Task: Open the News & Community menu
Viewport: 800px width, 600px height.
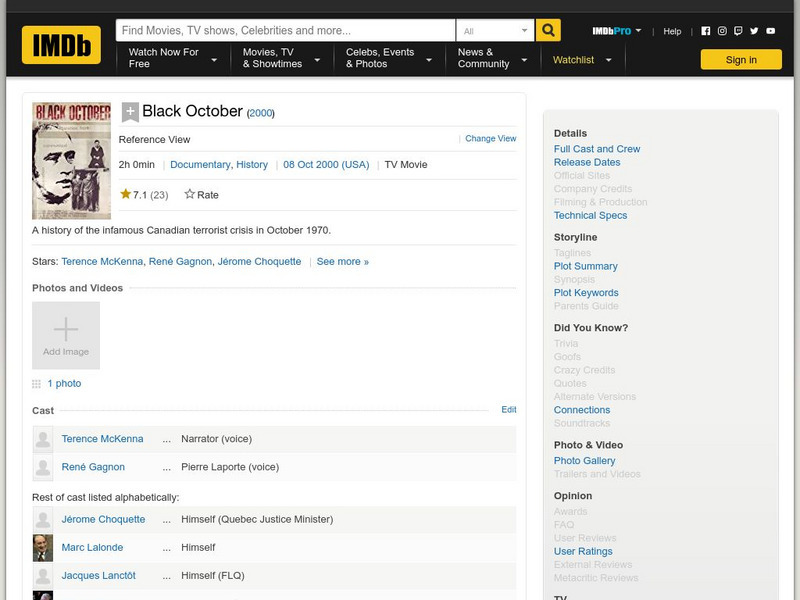Action: [486, 59]
